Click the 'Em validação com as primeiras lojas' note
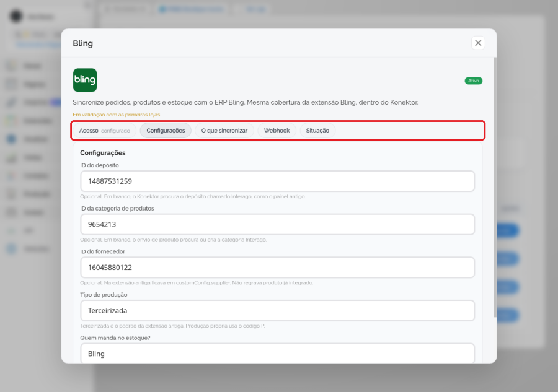 [117, 115]
